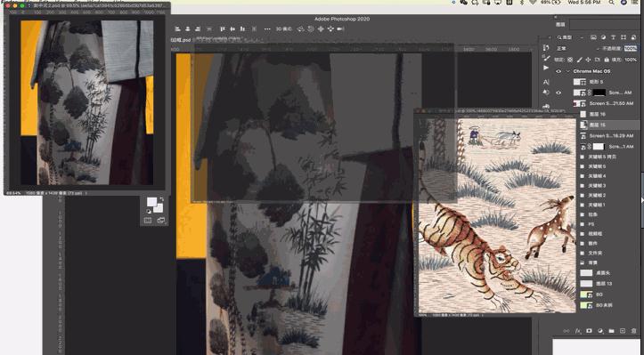The height and width of the screenshot is (355, 644).
Task: Hide the Chrome Mac OS group
Action: [558, 71]
